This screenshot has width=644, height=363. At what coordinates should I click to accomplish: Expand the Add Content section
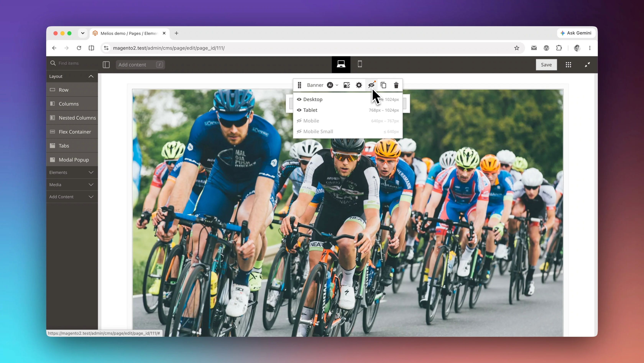[x=72, y=197]
